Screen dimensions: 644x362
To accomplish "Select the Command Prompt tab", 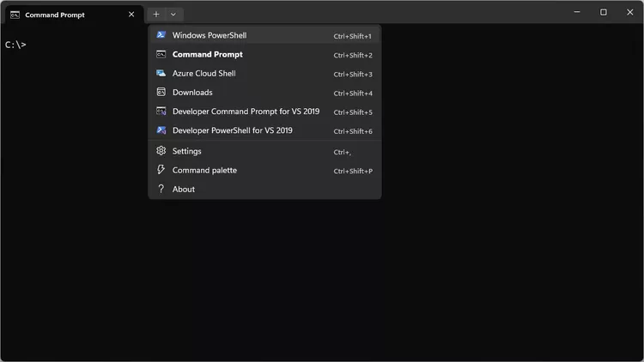I will 74,15.
